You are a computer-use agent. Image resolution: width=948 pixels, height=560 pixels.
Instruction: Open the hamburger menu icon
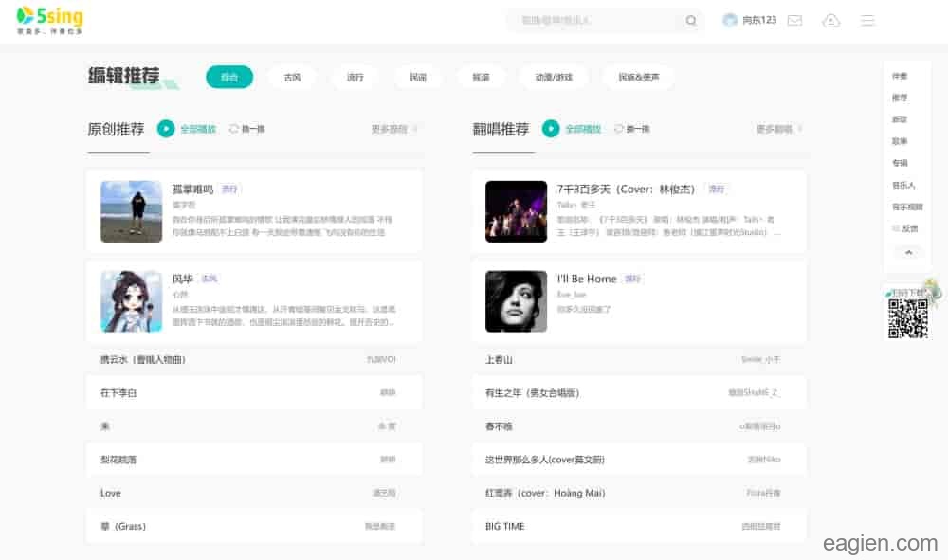click(867, 21)
